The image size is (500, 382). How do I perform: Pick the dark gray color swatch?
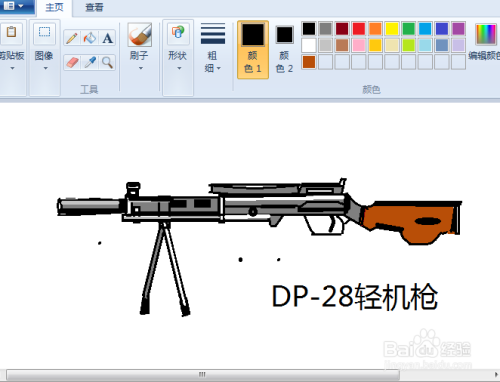[325, 29]
